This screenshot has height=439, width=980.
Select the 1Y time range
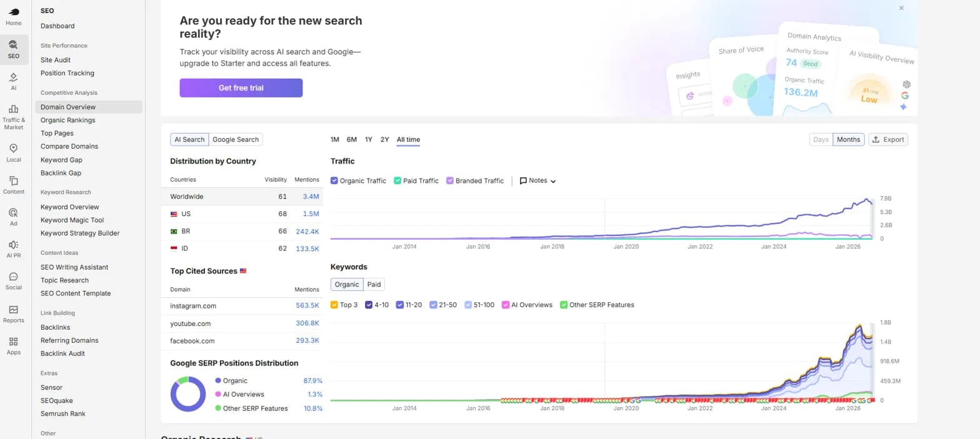pos(369,139)
